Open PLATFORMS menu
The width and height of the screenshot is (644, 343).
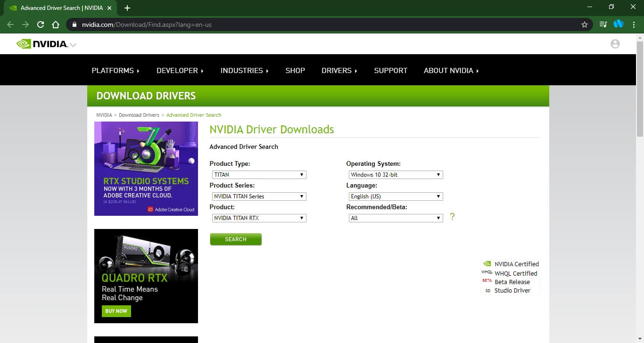(x=116, y=71)
